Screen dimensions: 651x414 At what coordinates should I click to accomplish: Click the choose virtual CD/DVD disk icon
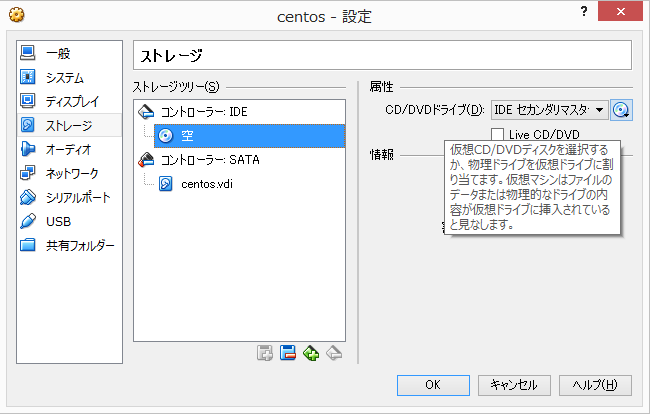[x=621, y=110]
